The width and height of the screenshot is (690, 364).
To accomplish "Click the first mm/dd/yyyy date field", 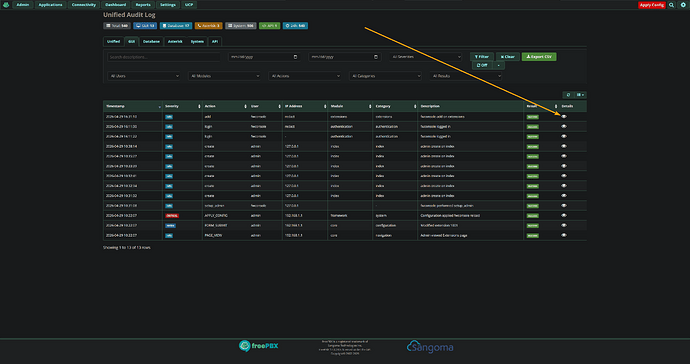I will [x=264, y=57].
